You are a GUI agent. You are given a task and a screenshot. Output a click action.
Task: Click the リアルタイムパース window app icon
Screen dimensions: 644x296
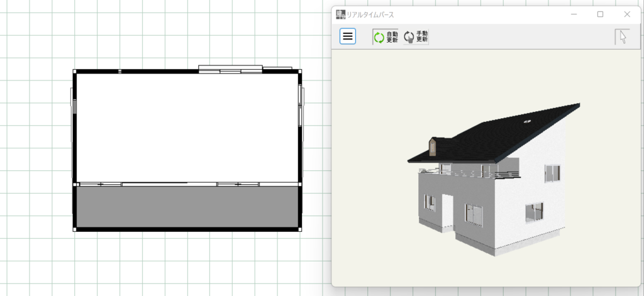pos(340,14)
